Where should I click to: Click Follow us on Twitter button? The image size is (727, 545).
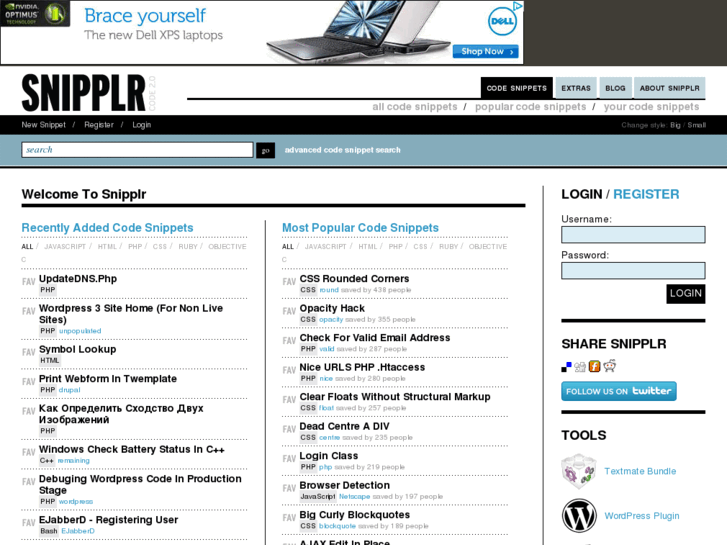point(619,391)
